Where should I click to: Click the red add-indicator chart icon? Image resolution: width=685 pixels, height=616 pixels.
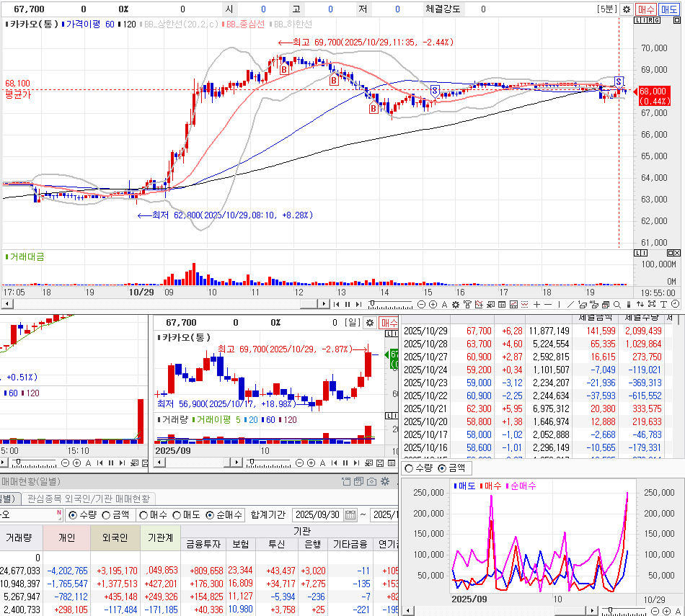click(479, 304)
